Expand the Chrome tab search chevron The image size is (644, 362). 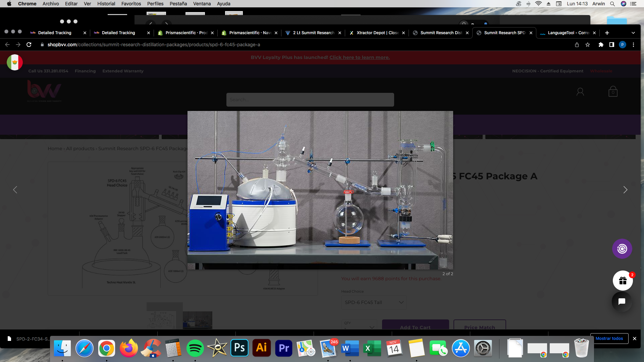633,33
